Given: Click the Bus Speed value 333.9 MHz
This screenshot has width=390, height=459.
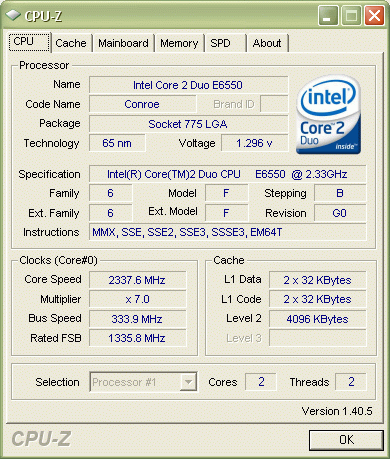Looking at the screenshot, I should pyautogui.click(x=137, y=319).
